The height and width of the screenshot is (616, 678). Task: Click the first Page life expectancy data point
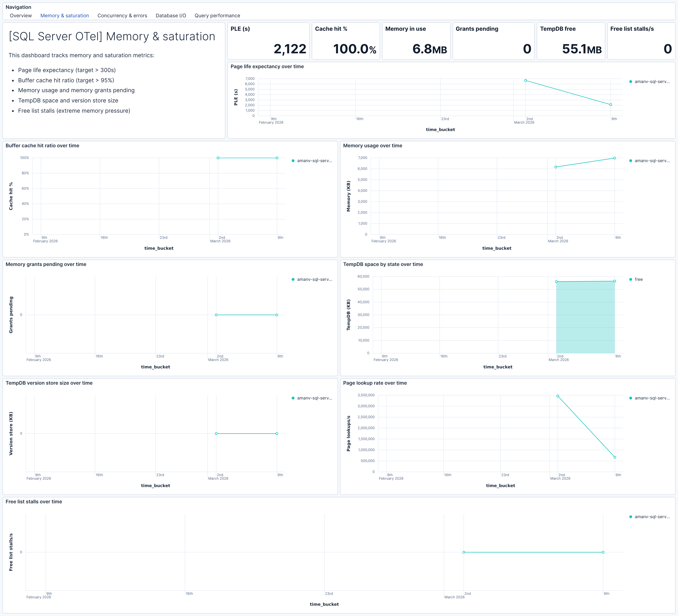click(x=526, y=80)
